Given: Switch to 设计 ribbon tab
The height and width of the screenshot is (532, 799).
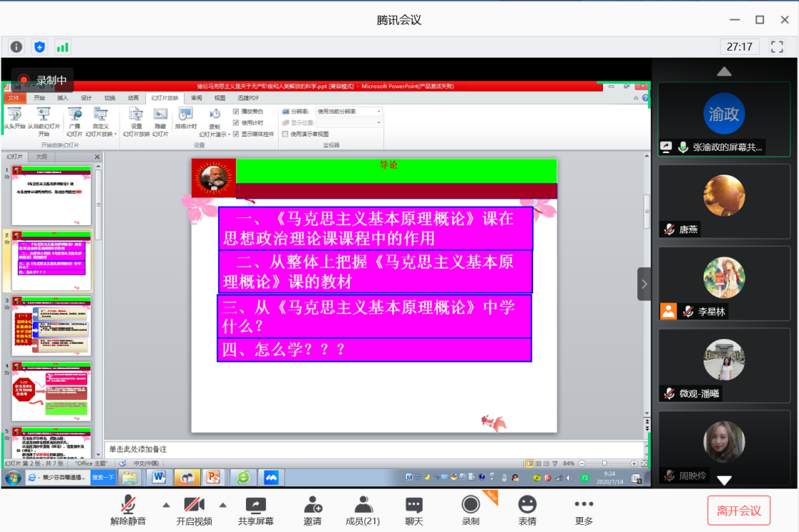Looking at the screenshot, I should (86, 98).
